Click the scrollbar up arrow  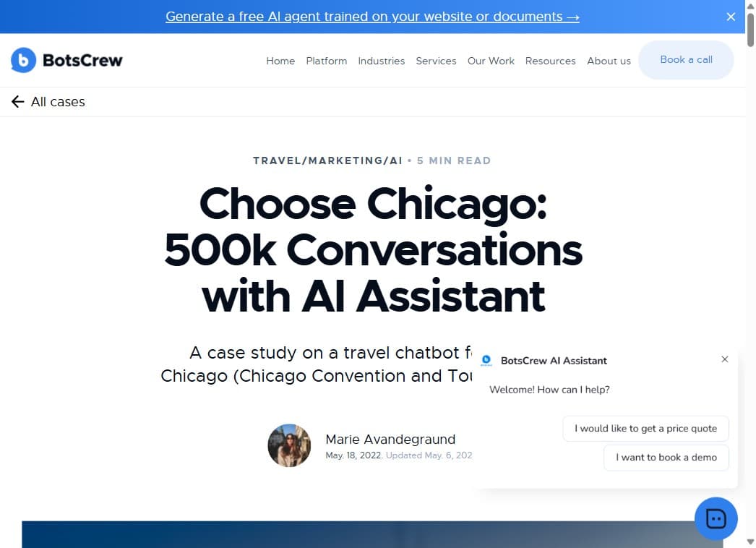coord(750,6)
